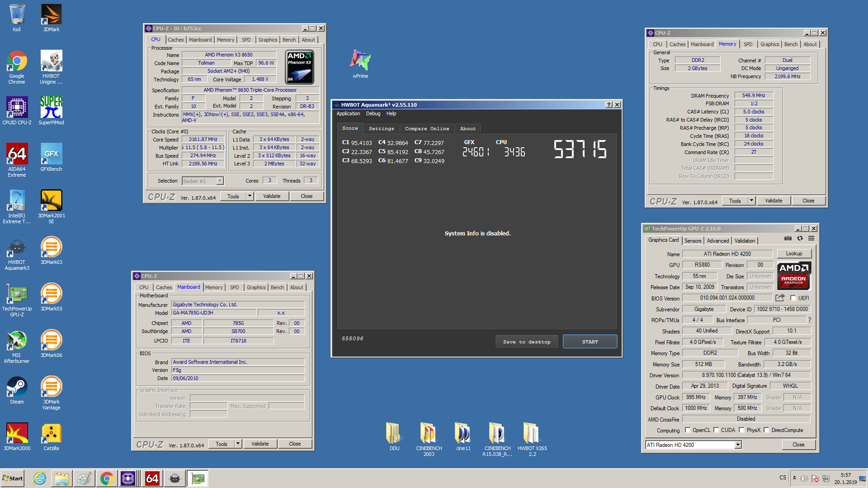Open Catzilla desktop shortcut
The height and width of the screenshot is (488, 868).
point(51,437)
